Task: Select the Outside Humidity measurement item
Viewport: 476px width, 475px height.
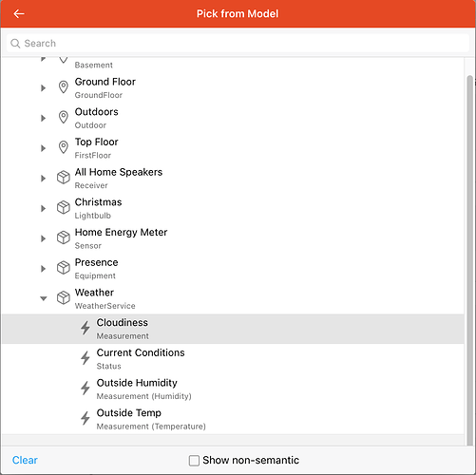Action: pos(233,389)
